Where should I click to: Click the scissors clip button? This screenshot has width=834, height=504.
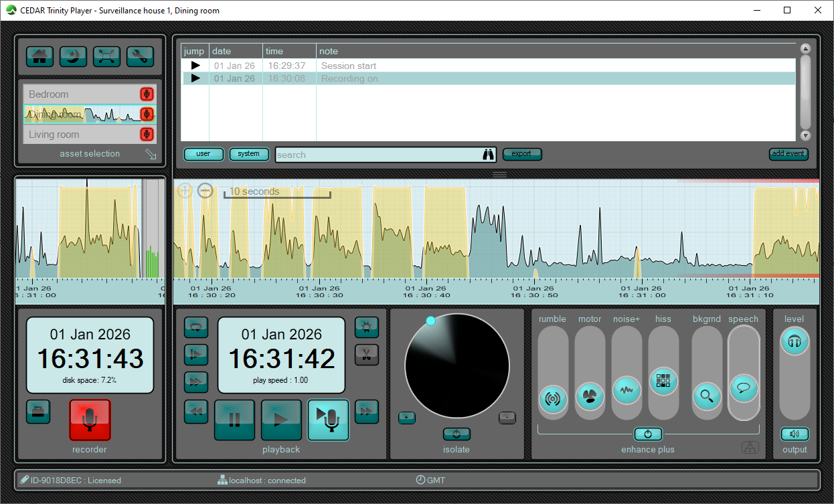click(x=367, y=354)
